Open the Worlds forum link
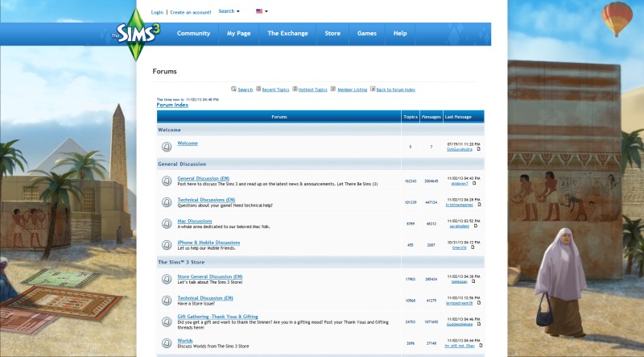This screenshot has height=357, width=644. click(x=185, y=341)
